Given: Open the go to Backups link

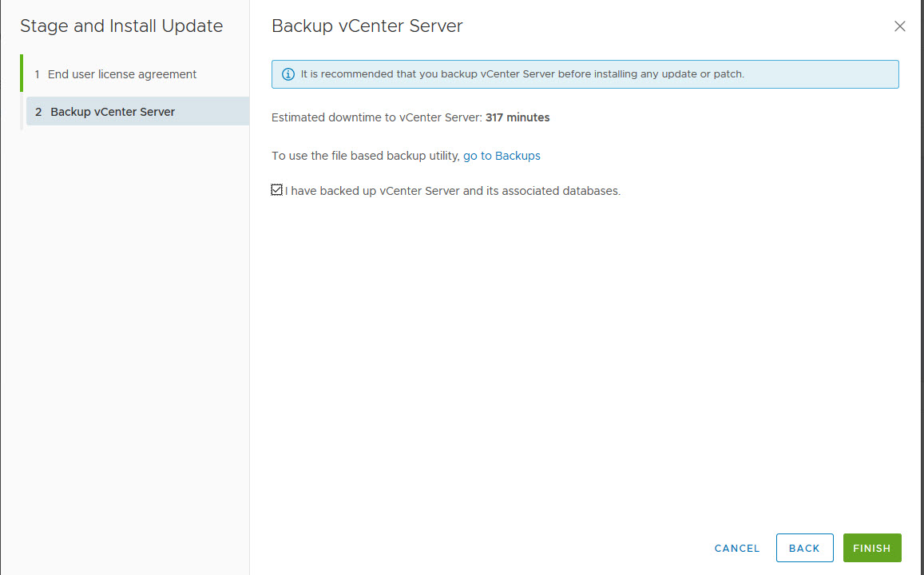Looking at the screenshot, I should point(502,156).
